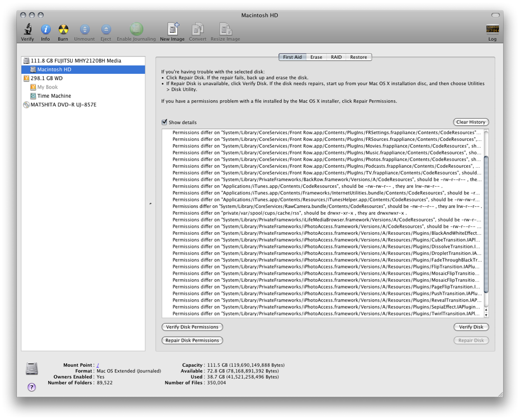Image resolution: width=520 pixels, height=420 pixels.
Task: Click the split view divider handle dot
Action: click(x=150, y=204)
